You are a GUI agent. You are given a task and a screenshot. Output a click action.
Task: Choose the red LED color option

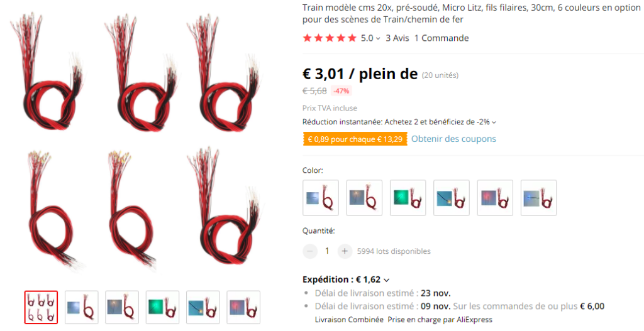click(494, 198)
